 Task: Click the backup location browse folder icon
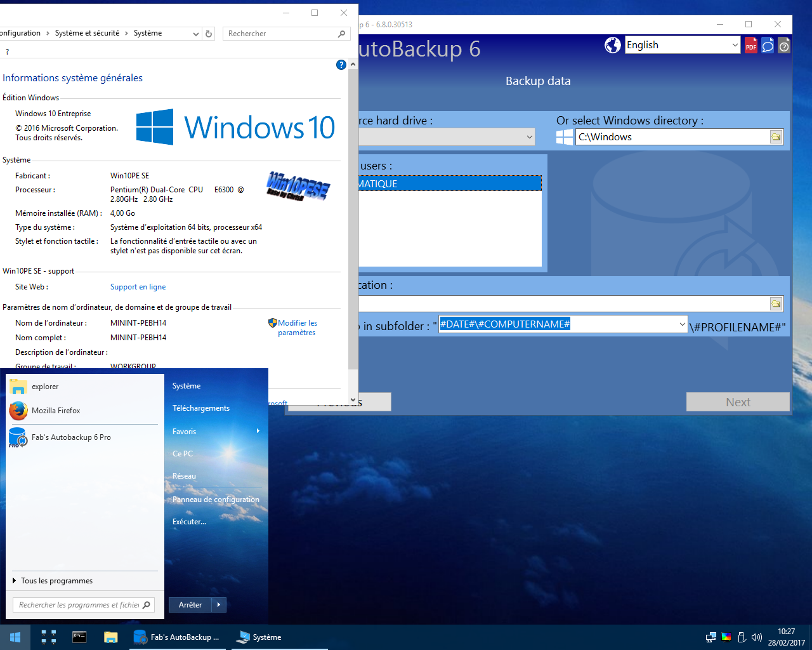[776, 304]
